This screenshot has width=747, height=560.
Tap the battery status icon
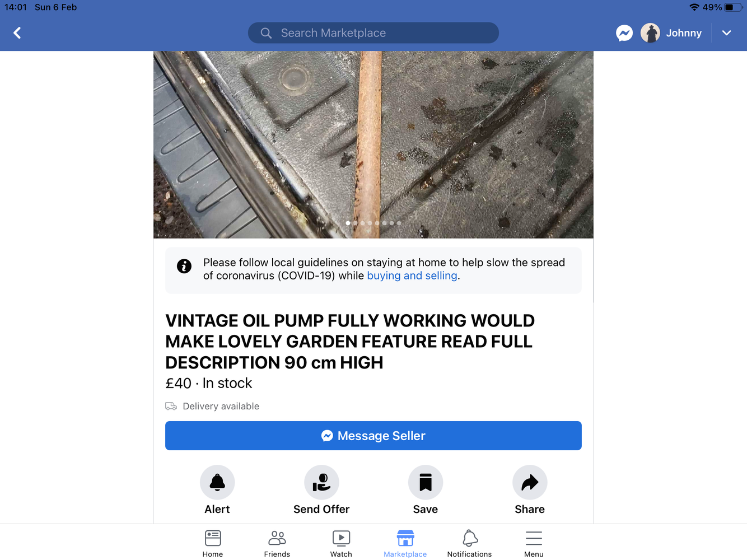pyautogui.click(x=734, y=7)
